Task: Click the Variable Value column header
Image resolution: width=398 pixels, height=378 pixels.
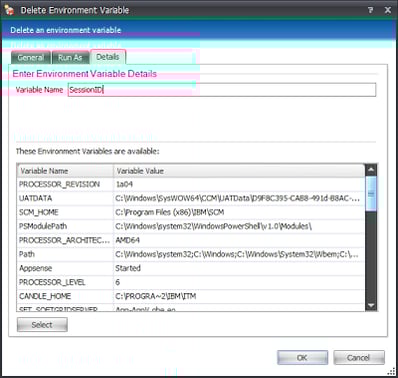Action: click(239, 171)
